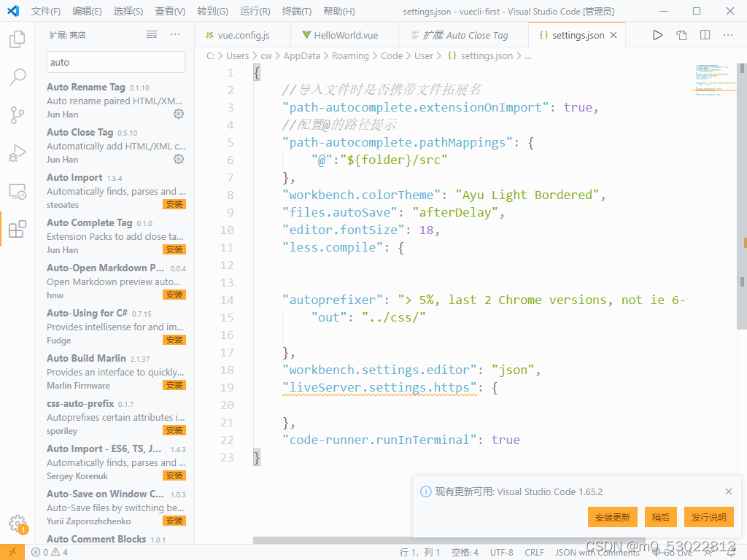Switch to 扩展 Auto Close Tag tab
This screenshot has height=560, width=747.
[463, 35]
